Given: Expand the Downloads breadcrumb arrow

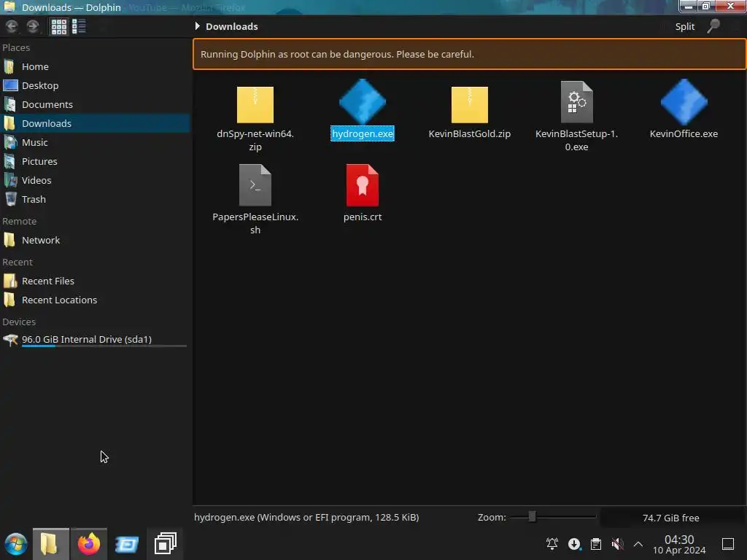Looking at the screenshot, I should (x=197, y=26).
